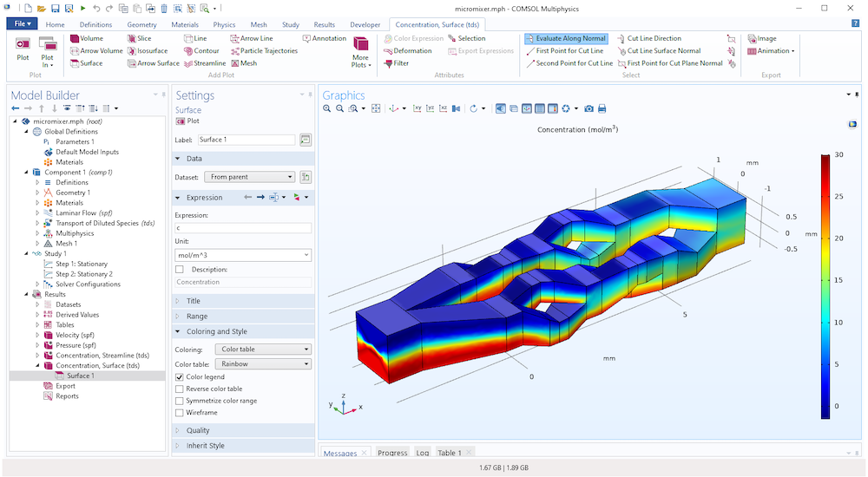Add a Filter attribute
Image resolution: width=868 pixels, height=477 pixels.
click(x=396, y=63)
